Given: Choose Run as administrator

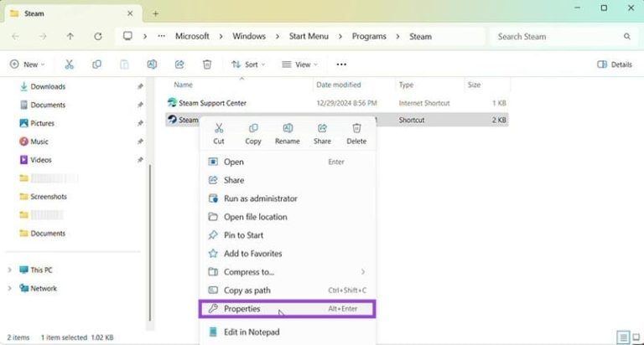Looking at the screenshot, I should [260, 198].
